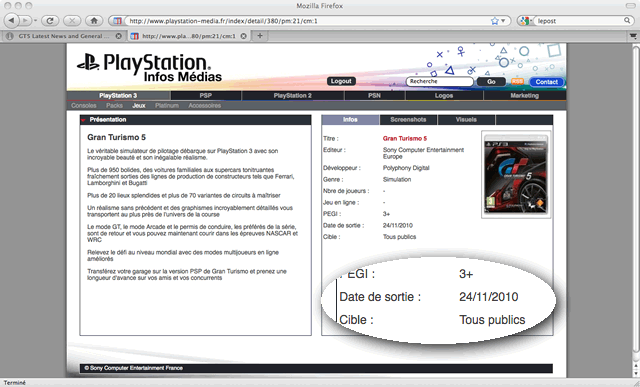Screen dimensions: 640x387
Task: Open the Platinum submenu item
Action: click(x=167, y=106)
